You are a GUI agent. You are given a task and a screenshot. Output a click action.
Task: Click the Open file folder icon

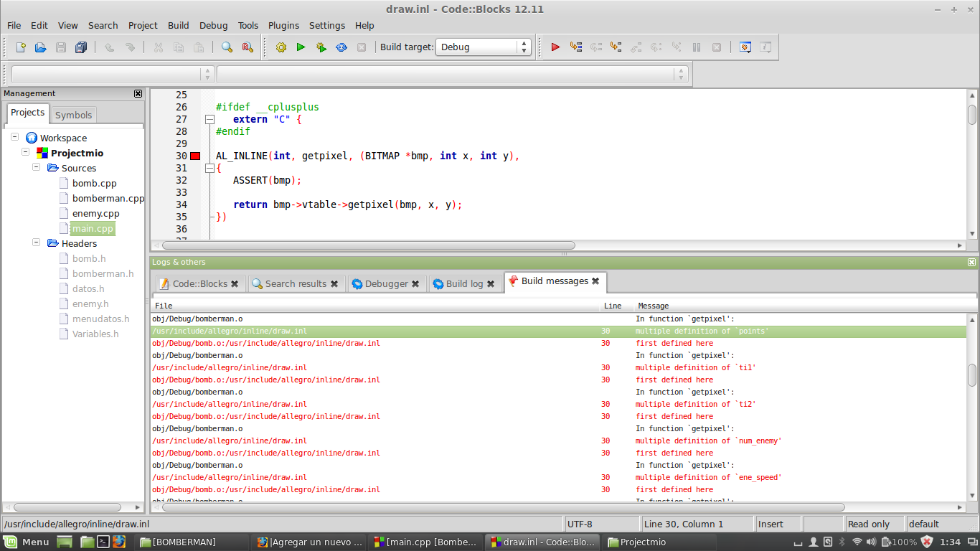tap(41, 47)
